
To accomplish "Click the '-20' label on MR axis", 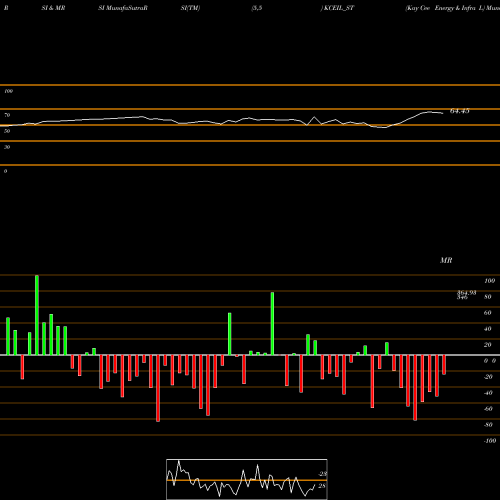I will pyautogui.click(x=488, y=377).
